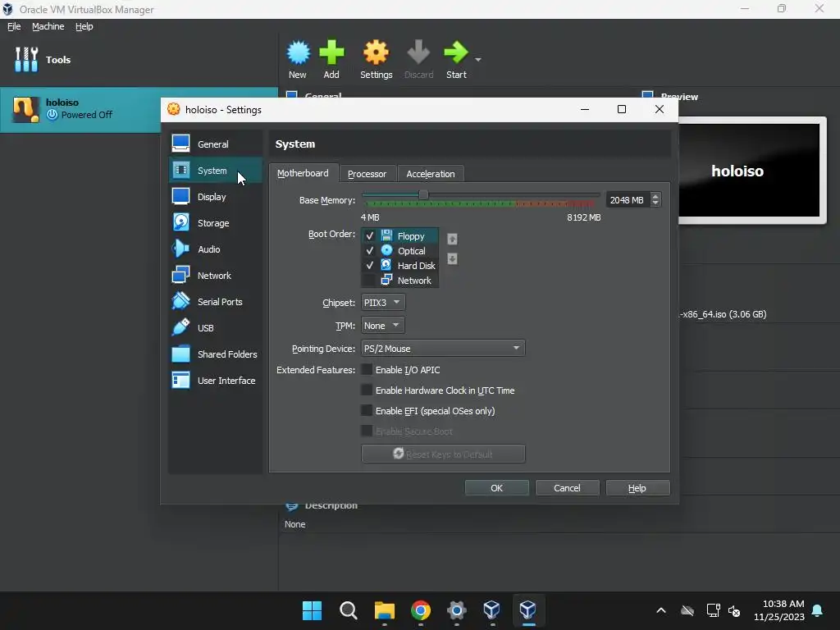Viewport: 840px width, 630px height.
Task: Open the Windows Settings gear on taskbar
Action: point(456,609)
